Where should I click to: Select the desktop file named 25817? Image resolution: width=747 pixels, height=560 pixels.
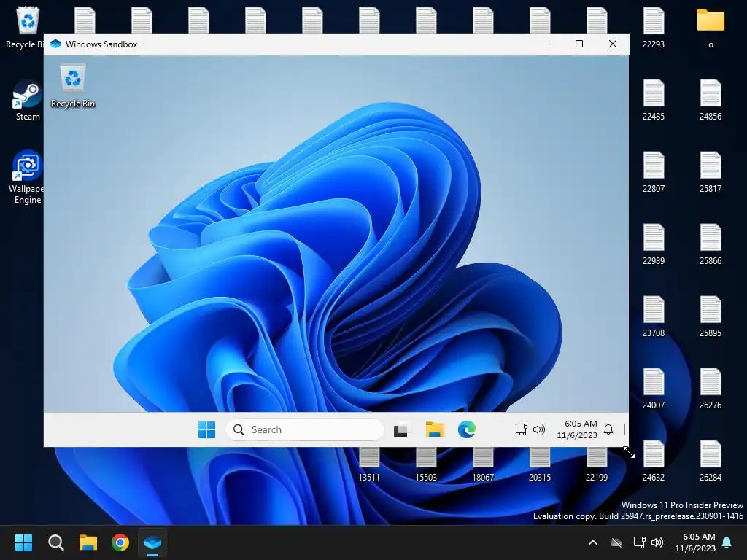711,172
